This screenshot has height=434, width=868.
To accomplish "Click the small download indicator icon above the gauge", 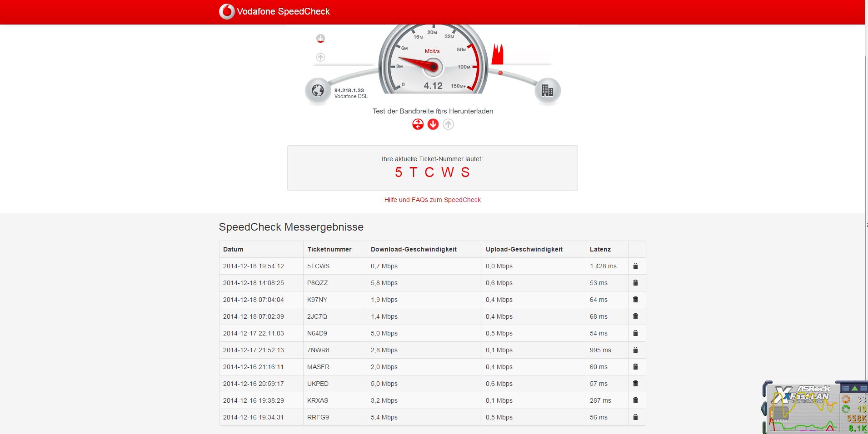I will [320, 39].
